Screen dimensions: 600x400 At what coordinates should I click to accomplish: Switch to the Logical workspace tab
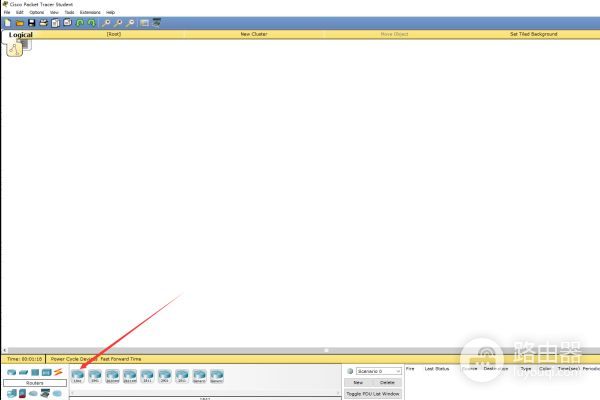21,35
